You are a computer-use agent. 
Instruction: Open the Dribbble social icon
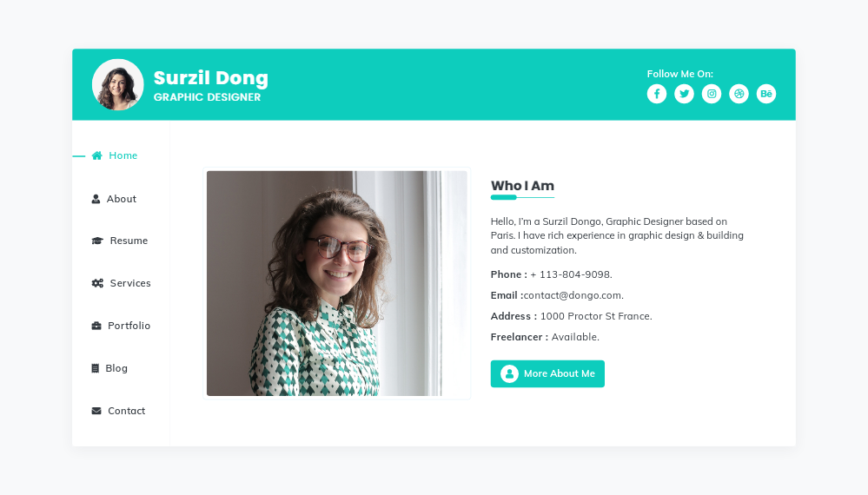[739, 94]
